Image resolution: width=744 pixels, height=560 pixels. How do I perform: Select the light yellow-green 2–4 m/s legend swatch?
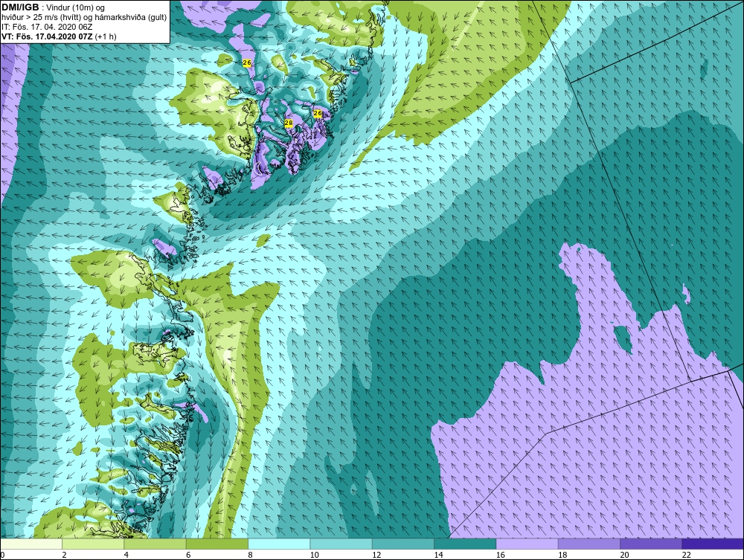click(x=93, y=544)
